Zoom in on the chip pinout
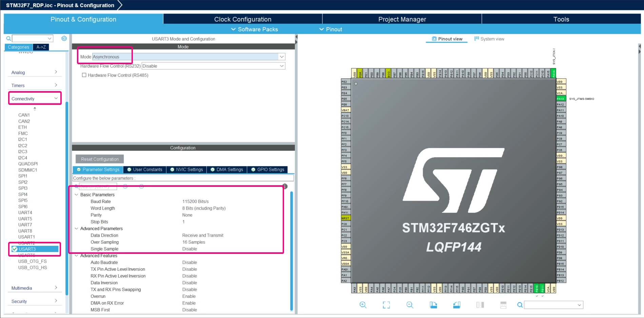 coord(363,305)
